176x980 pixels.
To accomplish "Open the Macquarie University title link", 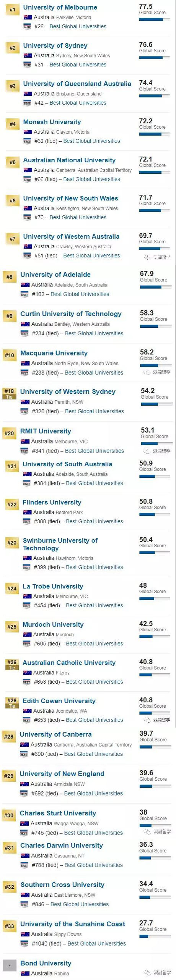I will [x=54, y=353].
